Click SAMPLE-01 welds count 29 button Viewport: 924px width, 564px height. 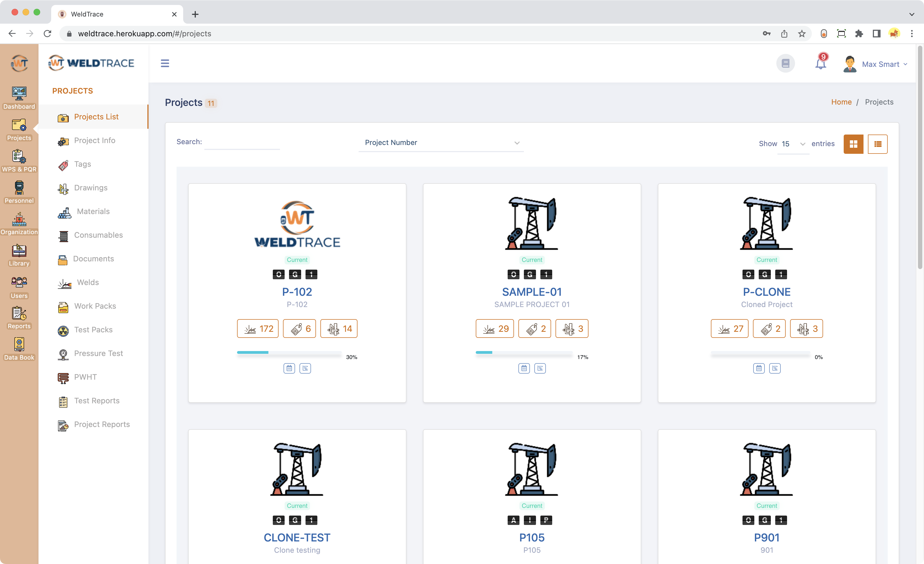(x=495, y=329)
